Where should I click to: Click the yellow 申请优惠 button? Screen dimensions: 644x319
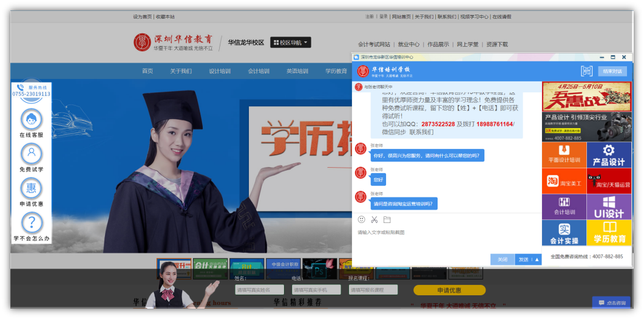tap(449, 290)
